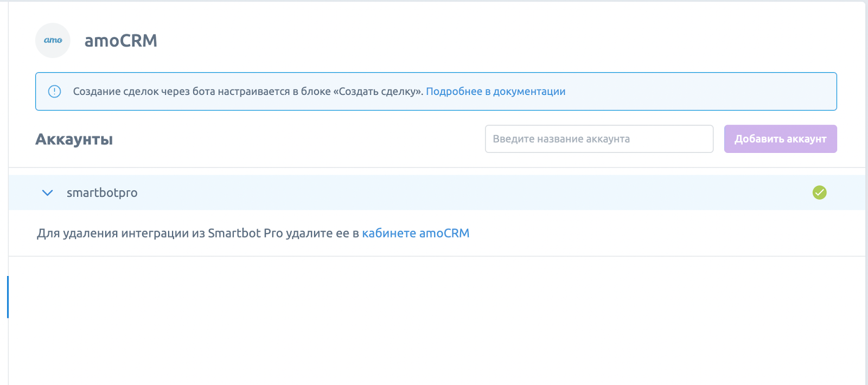
Task: Focus the "Введите название аккаунта" input field
Action: (599, 139)
